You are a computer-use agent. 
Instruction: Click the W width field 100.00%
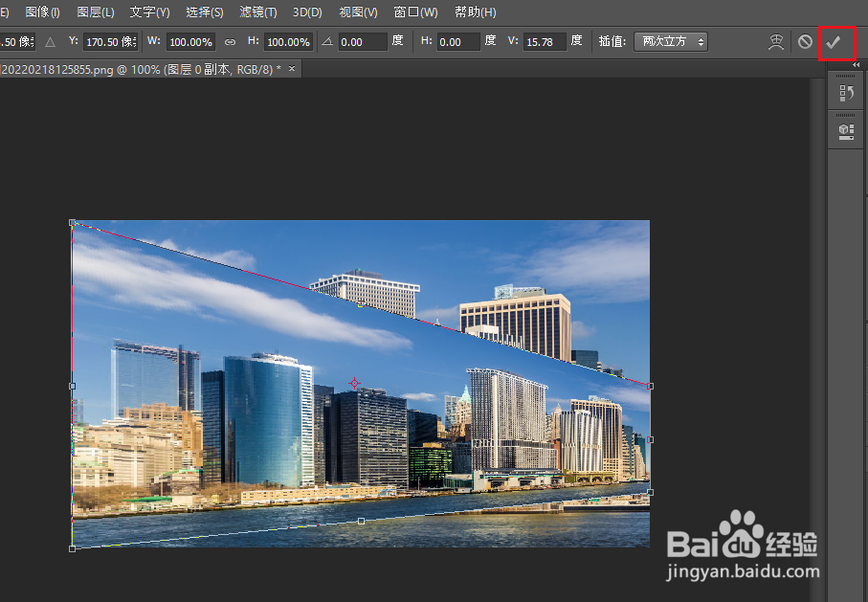click(191, 42)
